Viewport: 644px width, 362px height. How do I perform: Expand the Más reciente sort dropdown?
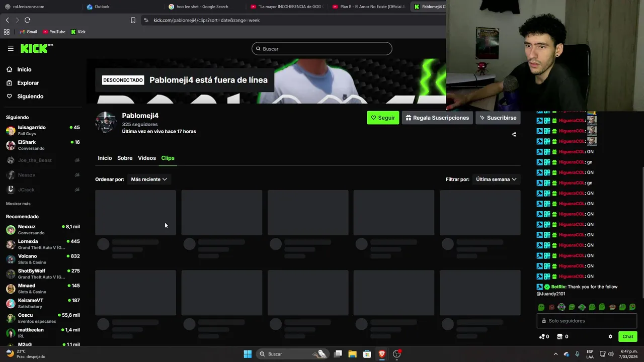tap(149, 179)
